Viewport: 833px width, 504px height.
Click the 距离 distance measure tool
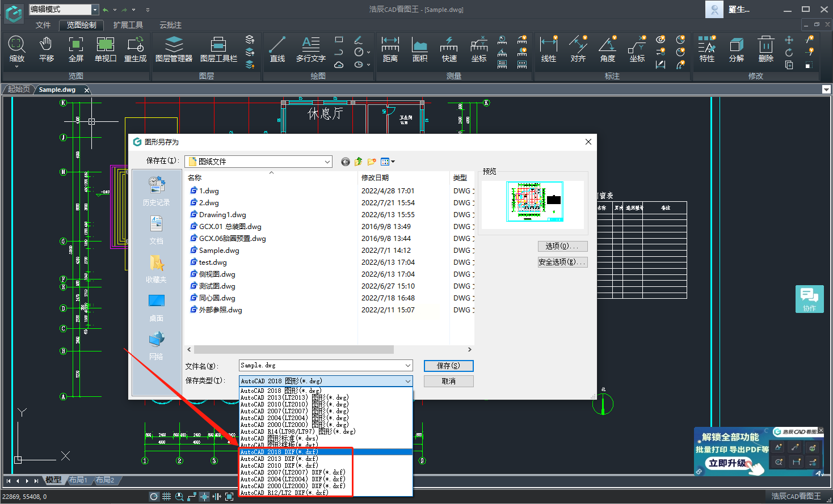pyautogui.click(x=390, y=49)
